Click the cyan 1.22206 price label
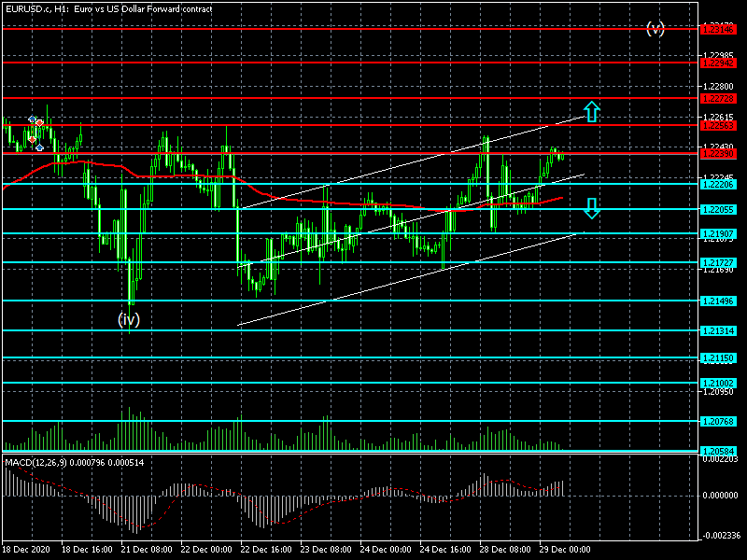Viewport: 747px width, 560px height. point(722,185)
